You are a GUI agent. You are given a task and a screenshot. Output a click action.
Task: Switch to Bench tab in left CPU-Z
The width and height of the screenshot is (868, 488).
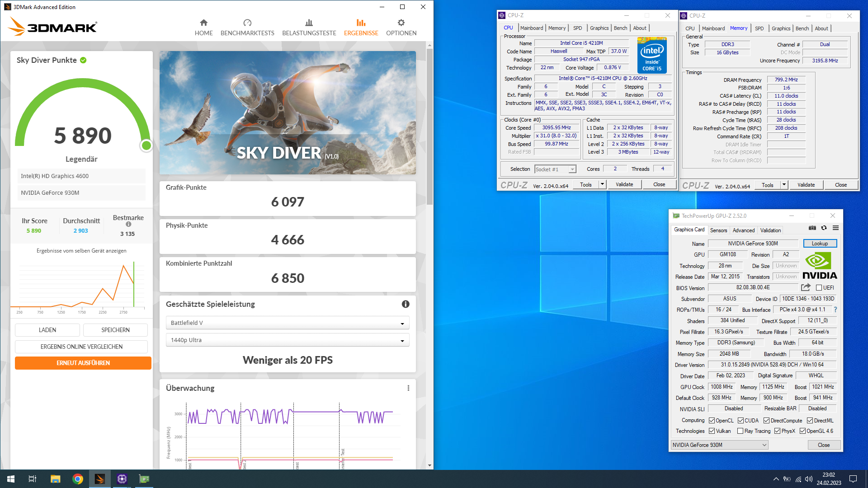tap(620, 28)
